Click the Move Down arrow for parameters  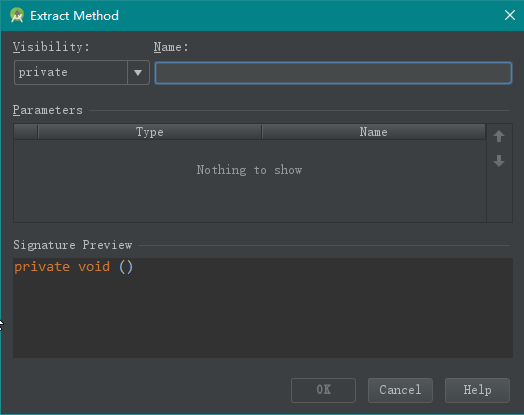coord(499,161)
